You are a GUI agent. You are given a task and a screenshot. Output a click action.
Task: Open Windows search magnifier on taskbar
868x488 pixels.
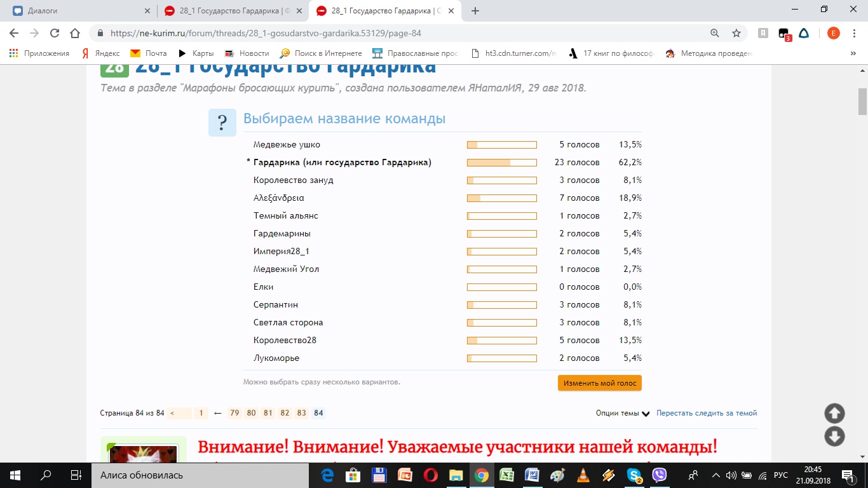click(x=46, y=475)
